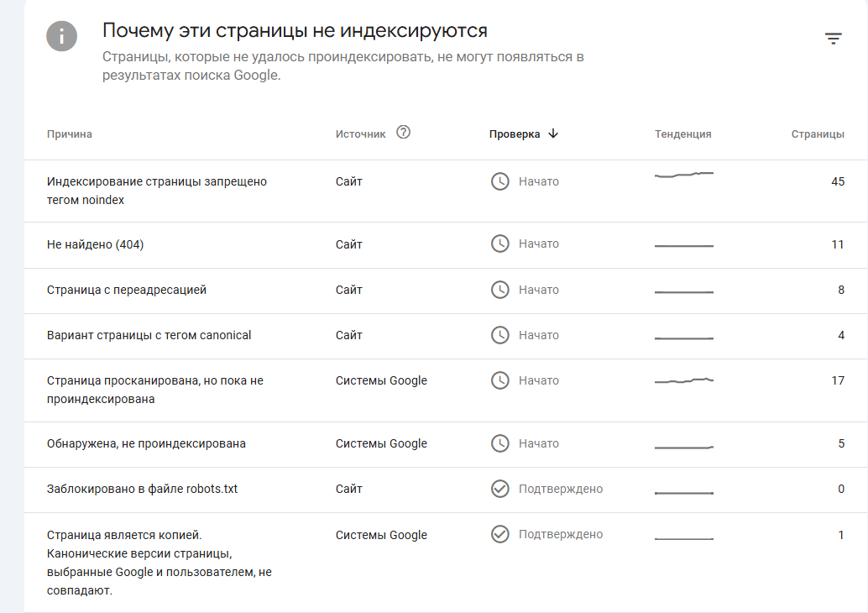Open the canonical tag variant row
The image size is (868, 613).
point(149,335)
